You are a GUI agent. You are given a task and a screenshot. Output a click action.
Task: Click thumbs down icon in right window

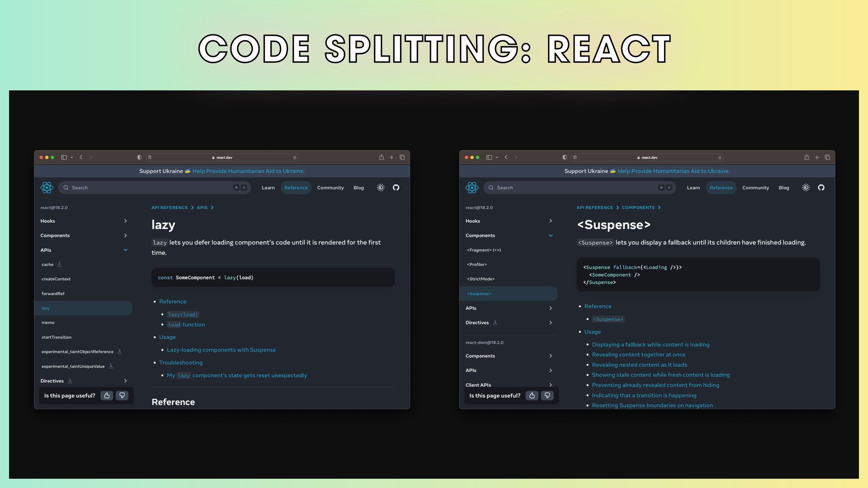(547, 395)
